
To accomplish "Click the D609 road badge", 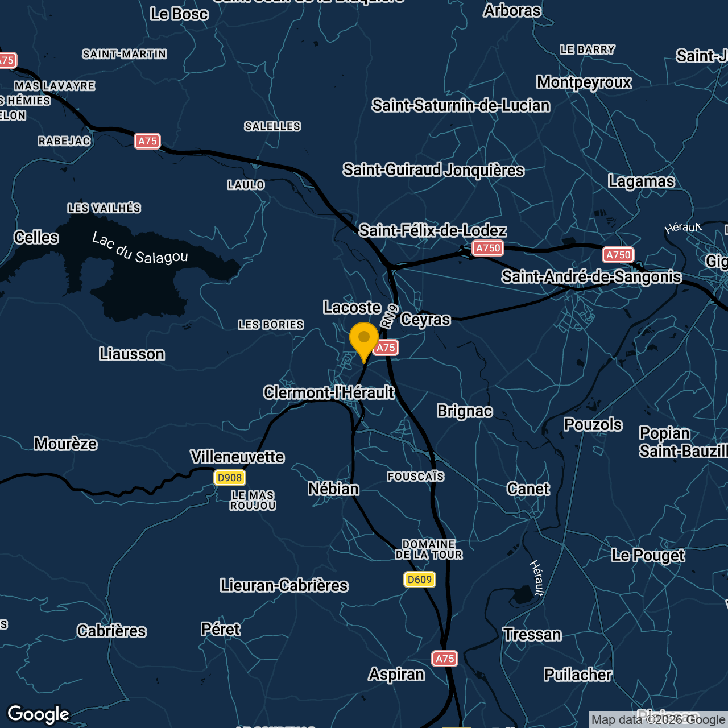I will point(419,580).
